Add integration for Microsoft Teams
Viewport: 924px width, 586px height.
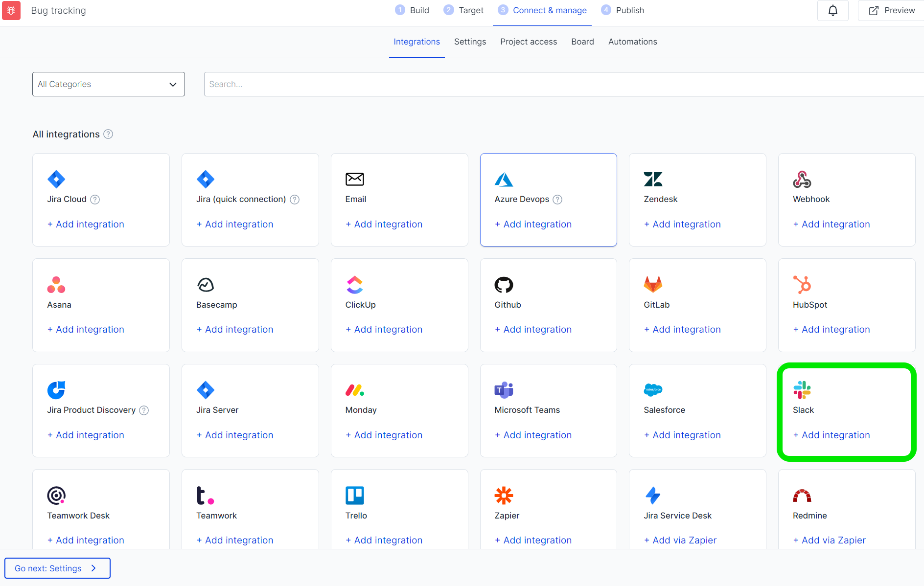[533, 435]
